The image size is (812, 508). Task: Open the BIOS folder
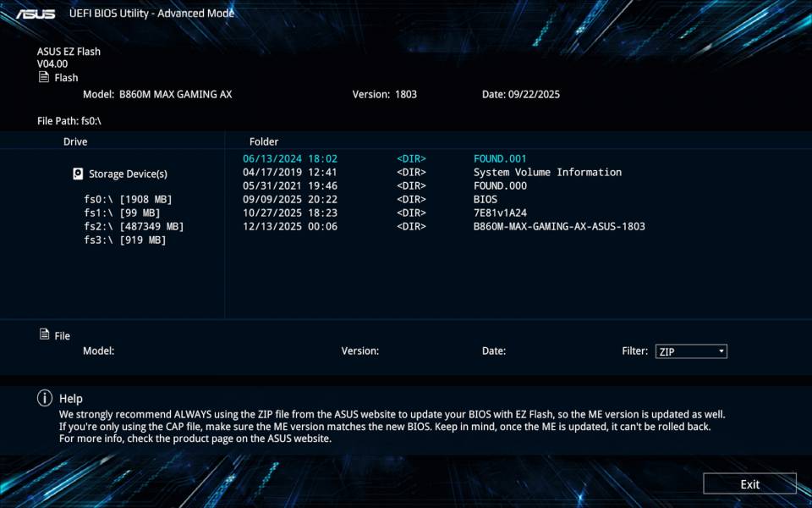coord(484,199)
